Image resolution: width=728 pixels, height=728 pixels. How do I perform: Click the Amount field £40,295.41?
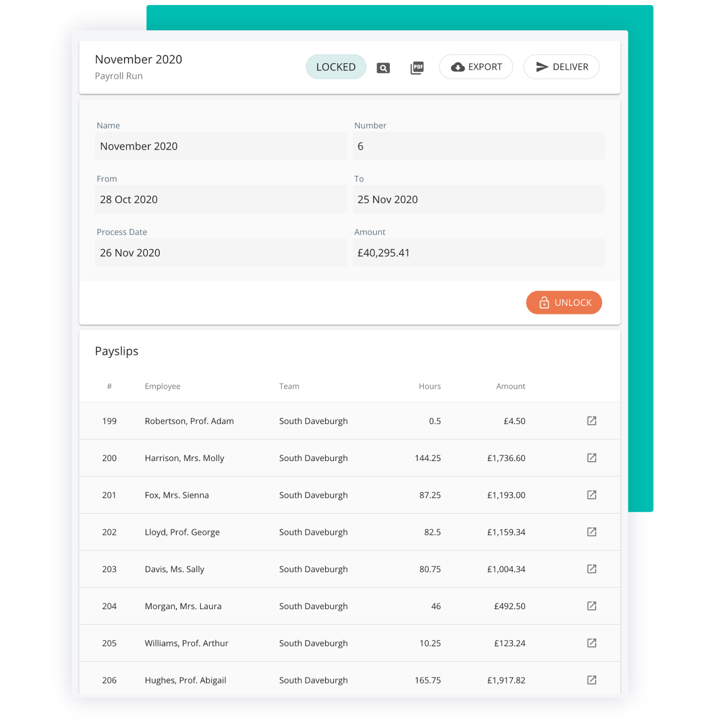click(479, 253)
